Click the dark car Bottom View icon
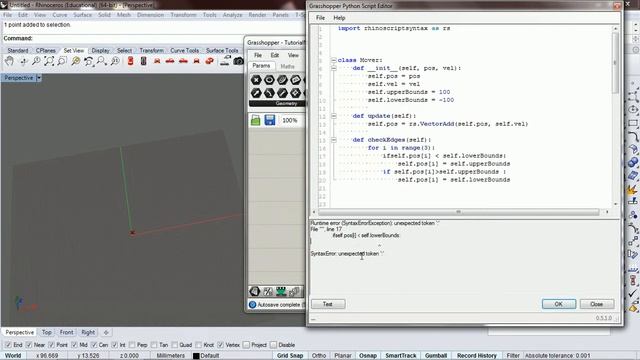Screen dimensions: 640x360 click(x=144, y=61)
